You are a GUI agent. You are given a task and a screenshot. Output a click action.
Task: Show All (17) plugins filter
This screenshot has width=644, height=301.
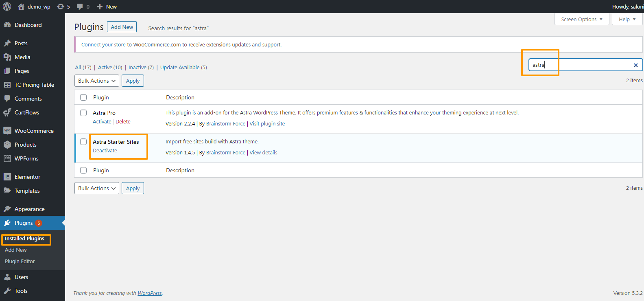pyautogui.click(x=83, y=68)
